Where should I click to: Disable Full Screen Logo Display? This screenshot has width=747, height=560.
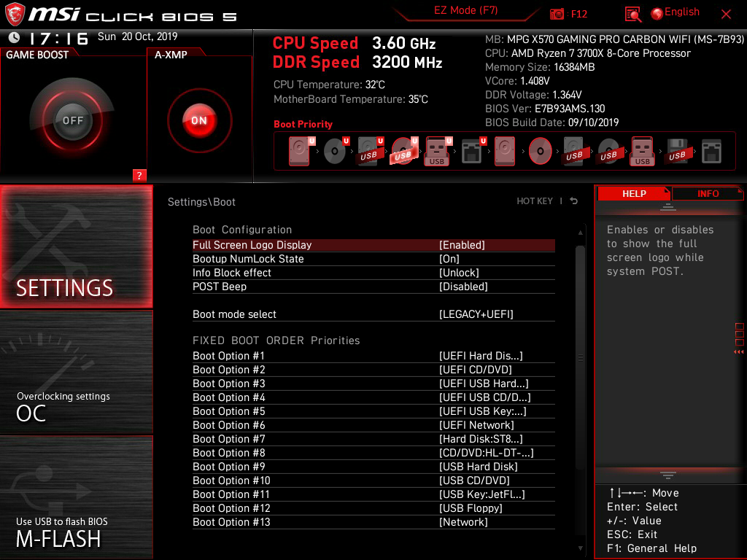click(x=373, y=245)
